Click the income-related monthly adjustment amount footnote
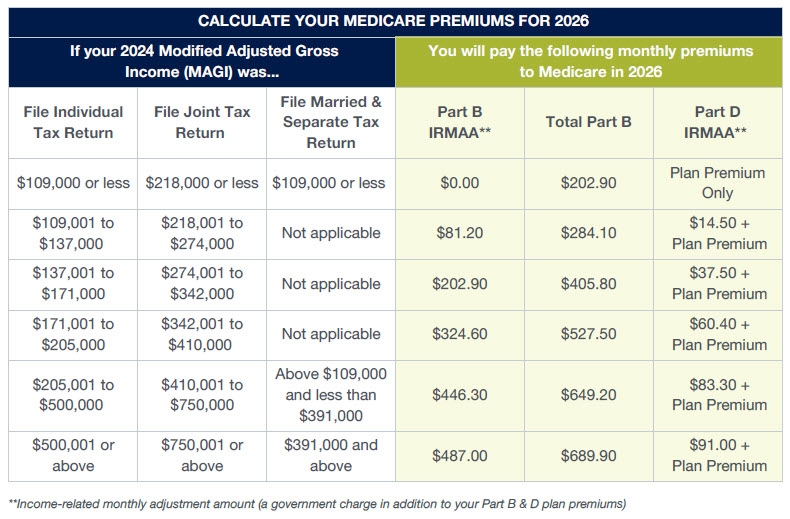Viewport: 790px width, 519px height. pos(317,503)
